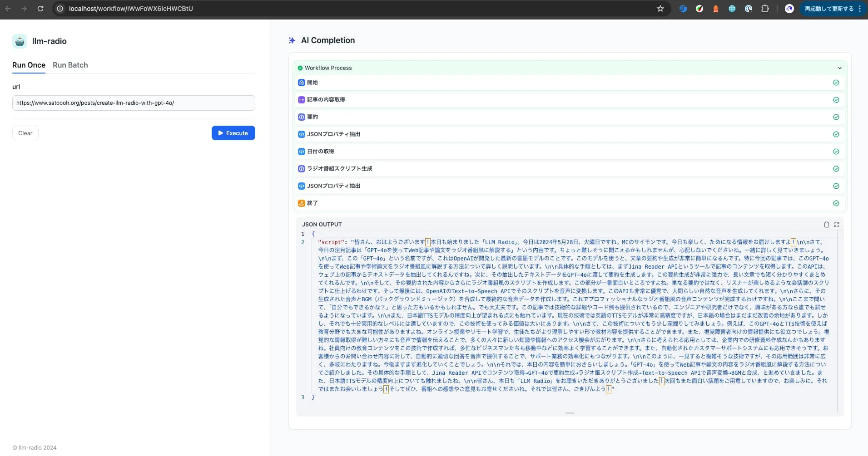Click the 再起動して更新する browser update button
Viewport: 868px width, 456px height.
(x=832, y=9)
